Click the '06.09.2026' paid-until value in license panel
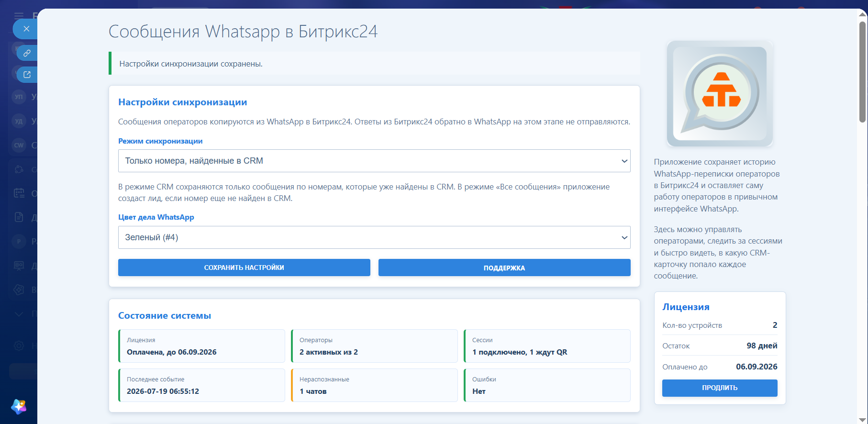868x424 pixels. click(757, 367)
